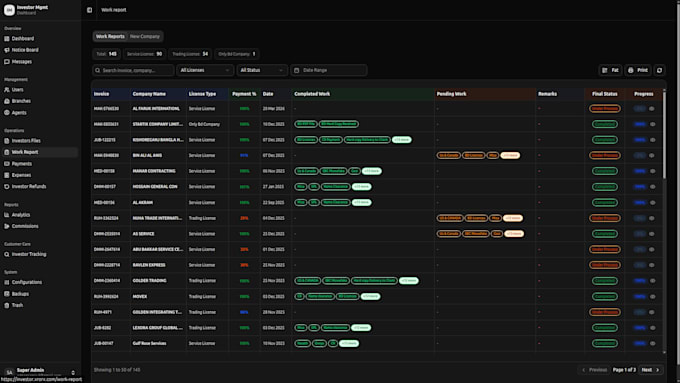Collapse the sidebar with panel toggle icon
680x383 pixels.
pos(89,10)
